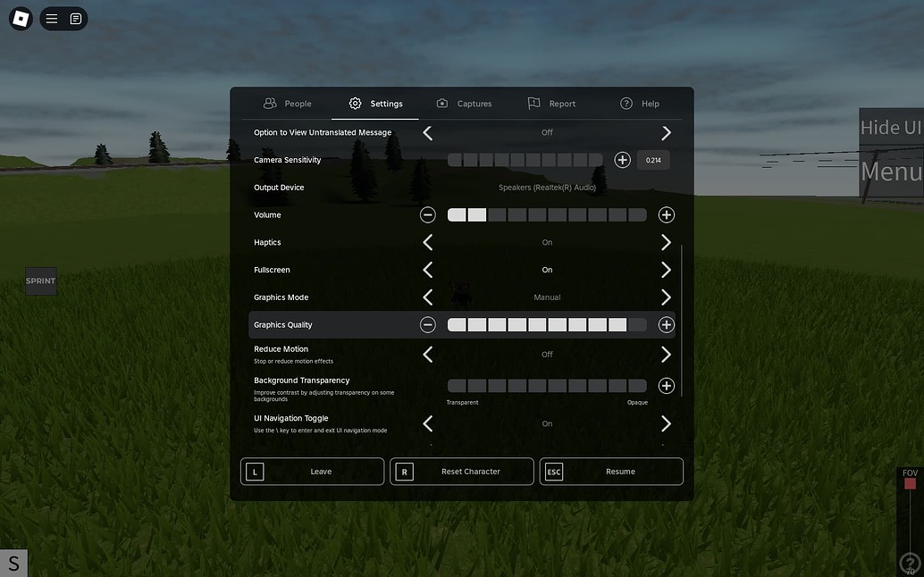The width and height of the screenshot is (924, 577).
Task: Turn off Haptics setting
Action: 427,241
